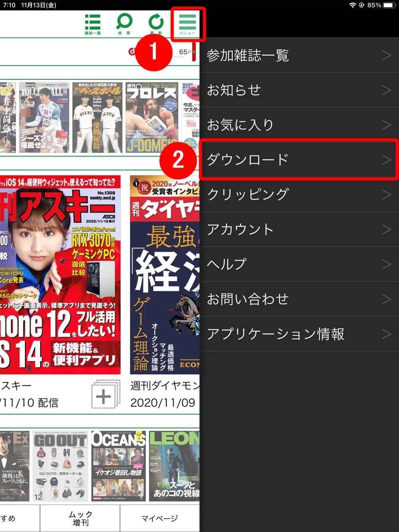Tap the 11/10 配信 date text
399x532 pixels.
click(x=30, y=402)
